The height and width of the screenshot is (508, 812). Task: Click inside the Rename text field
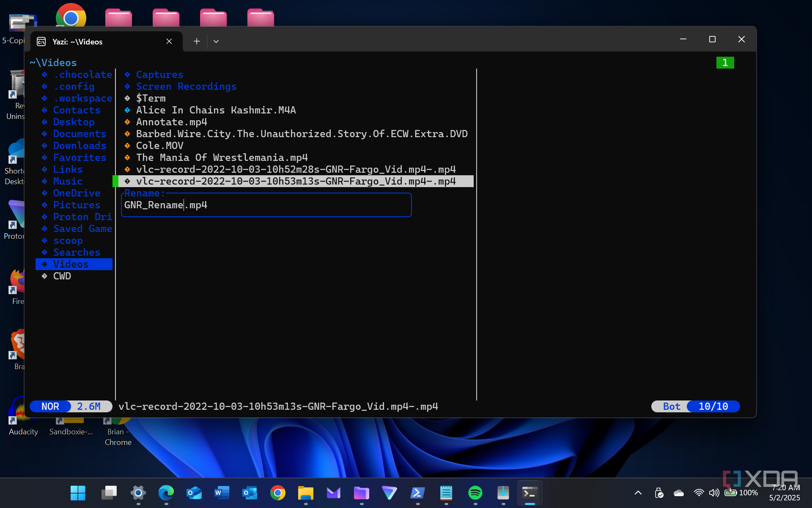pyautogui.click(x=266, y=205)
